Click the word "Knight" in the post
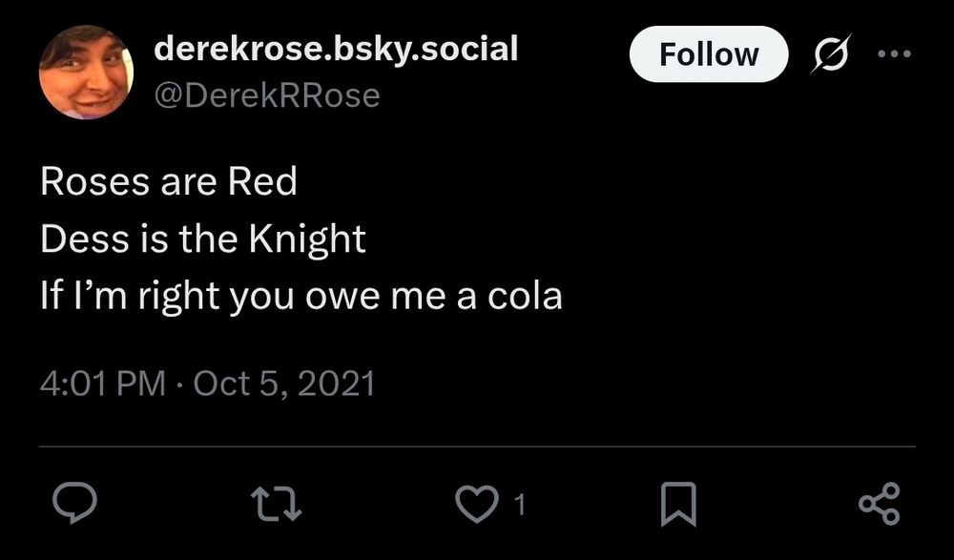The image size is (954, 560). point(306,239)
